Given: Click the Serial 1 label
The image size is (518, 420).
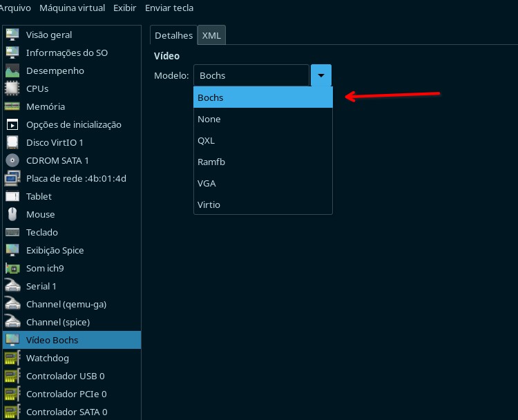Looking at the screenshot, I should (41, 286).
